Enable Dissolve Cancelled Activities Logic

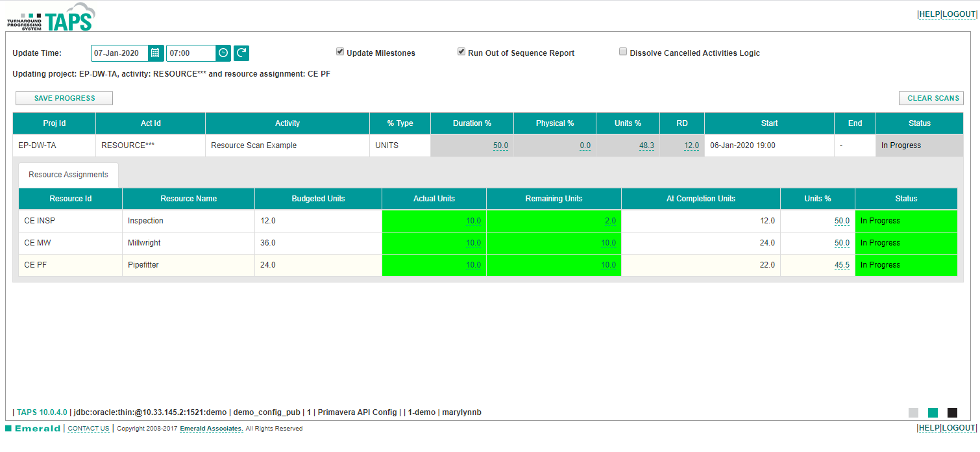(x=623, y=52)
